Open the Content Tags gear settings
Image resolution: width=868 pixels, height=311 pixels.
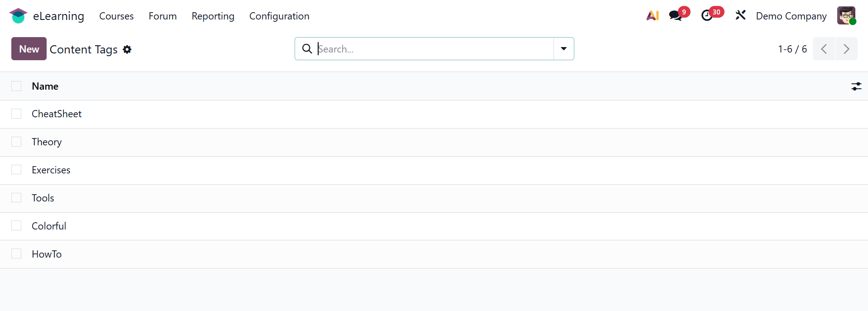[127, 49]
